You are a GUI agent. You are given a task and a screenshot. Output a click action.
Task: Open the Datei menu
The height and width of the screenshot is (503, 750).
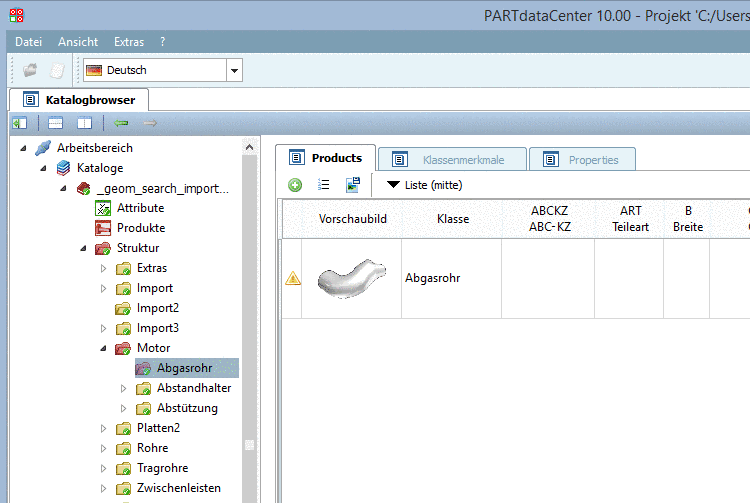click(29, 42)
